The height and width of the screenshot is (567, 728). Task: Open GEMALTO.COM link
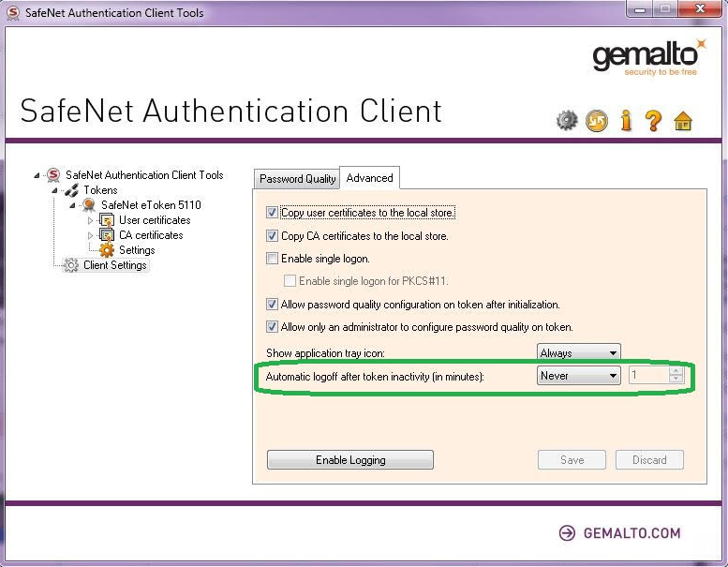coord(631,533)
